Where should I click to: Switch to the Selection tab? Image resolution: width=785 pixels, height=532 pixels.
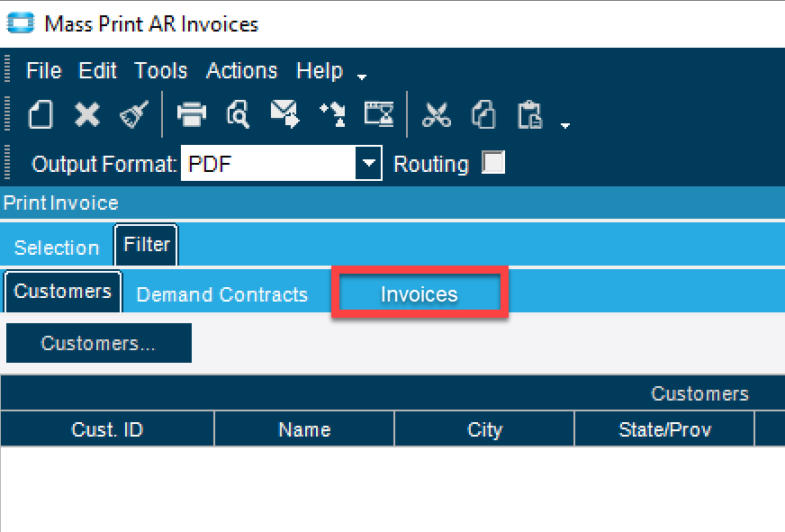[57, 248]
